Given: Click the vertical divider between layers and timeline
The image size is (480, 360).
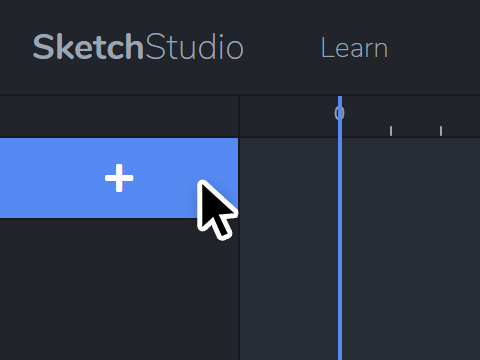Looking at the screenshot, I should tap(239, 228).
